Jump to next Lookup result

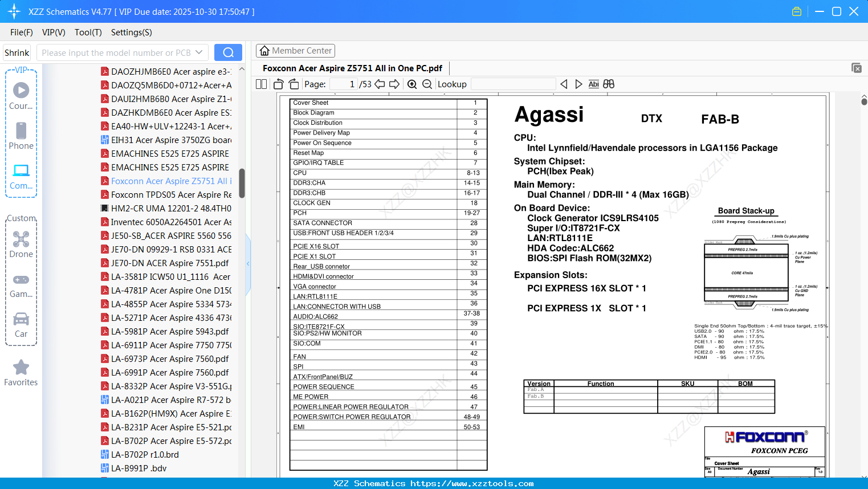[x=578, y=84]
